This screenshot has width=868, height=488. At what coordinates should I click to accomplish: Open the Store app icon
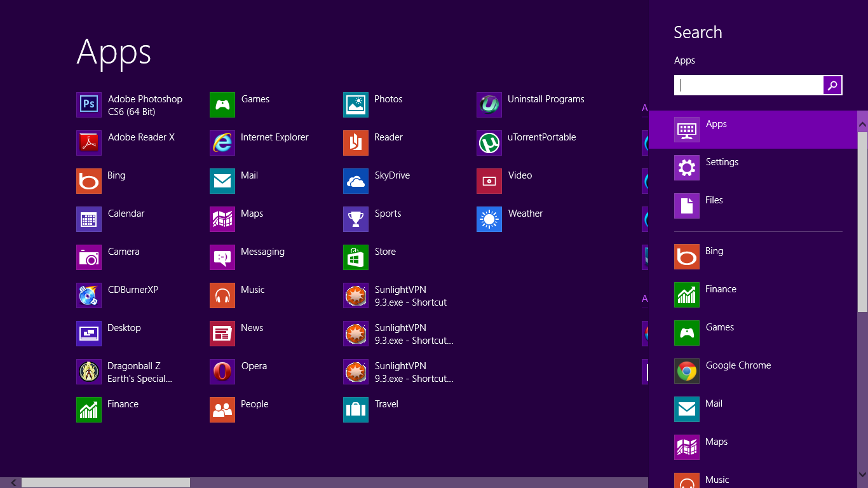pos(356,257)
